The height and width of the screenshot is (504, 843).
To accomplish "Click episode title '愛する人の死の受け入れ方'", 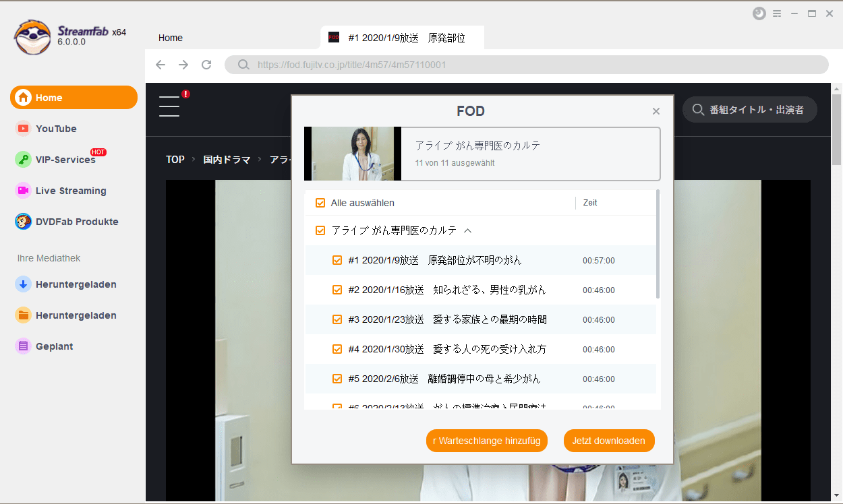I will tap(490, 349).
